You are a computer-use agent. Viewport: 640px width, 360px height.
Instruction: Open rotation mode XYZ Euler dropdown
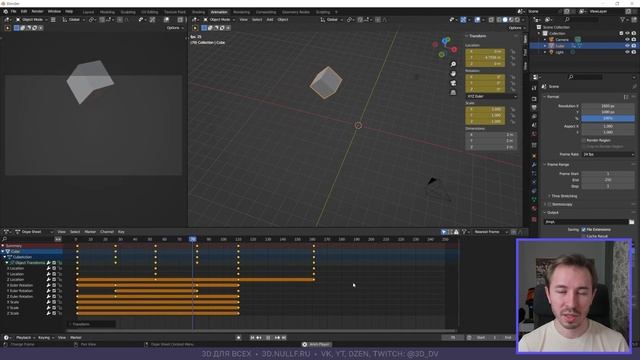[491, 96]
